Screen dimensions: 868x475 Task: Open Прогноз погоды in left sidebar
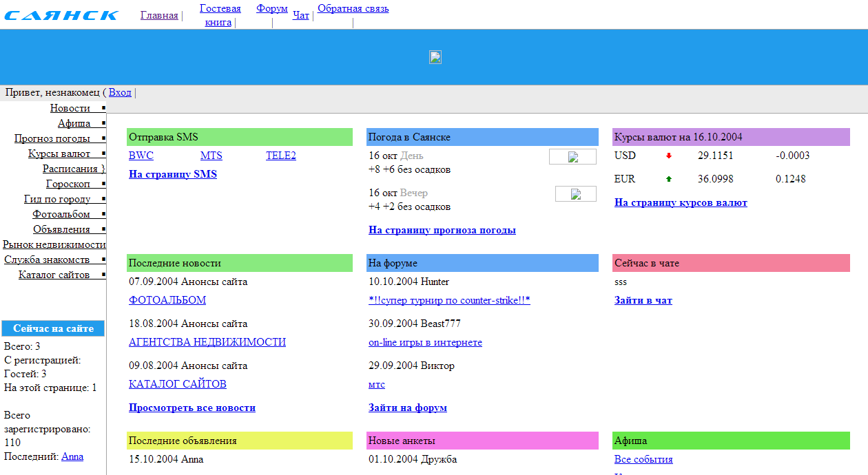(52, 138)
